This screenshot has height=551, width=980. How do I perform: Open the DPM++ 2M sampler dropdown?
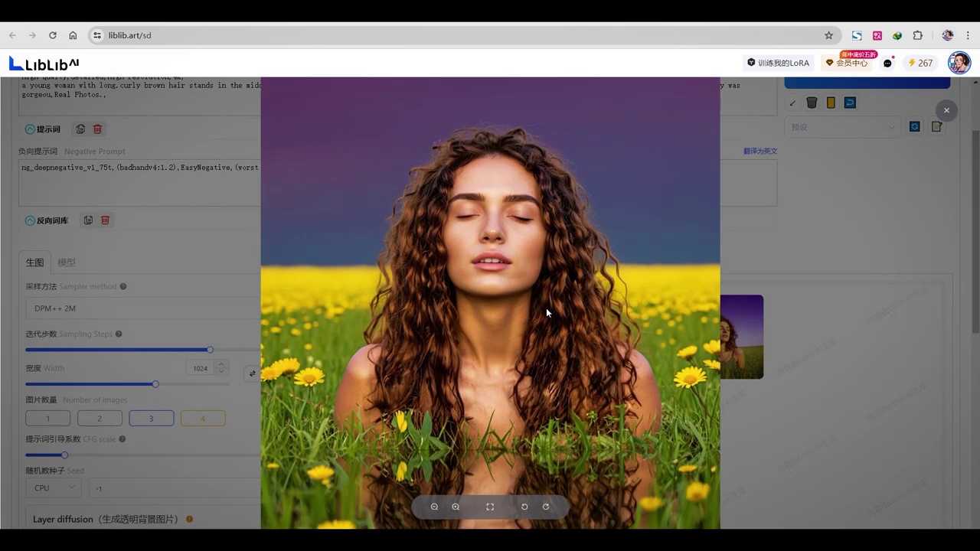tap(142, 308)
